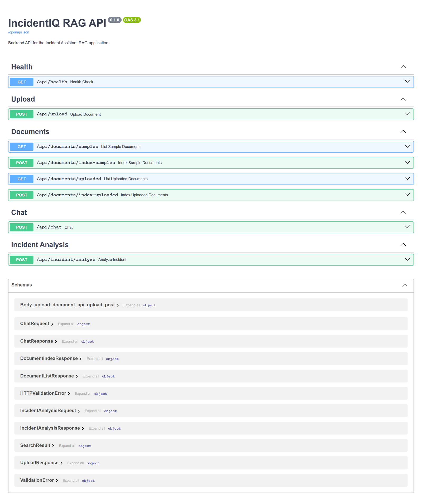Expand /api/documents/index-samples endpoint arrow
This screenshot has width=422, height=504.
407,162
